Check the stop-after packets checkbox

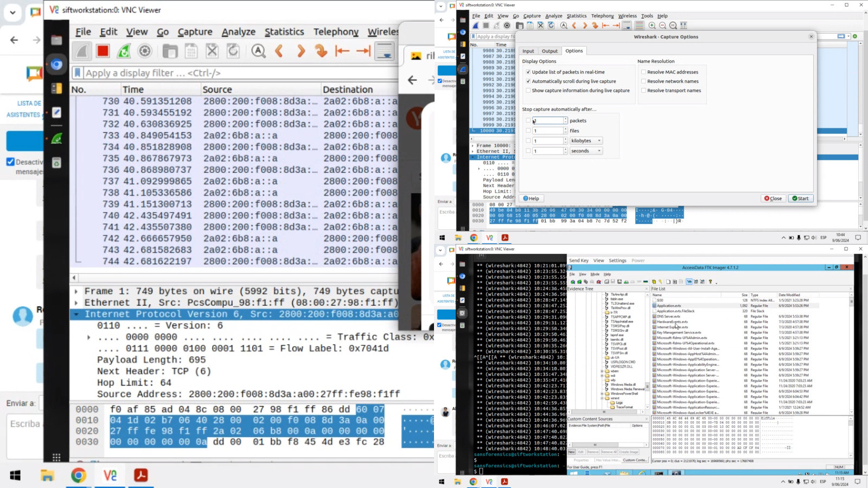(x=528, y=120)
